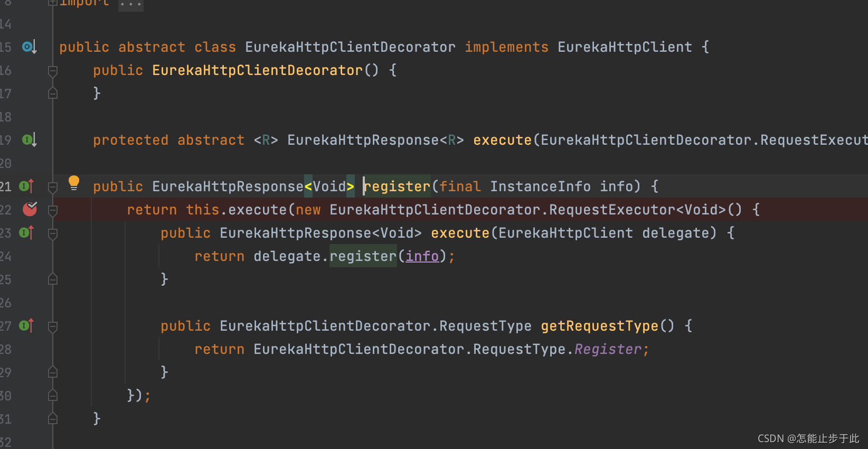
Task: Click the class name EurekaHttpClientDecorator on line 15
Action: (x=350, y=47)
